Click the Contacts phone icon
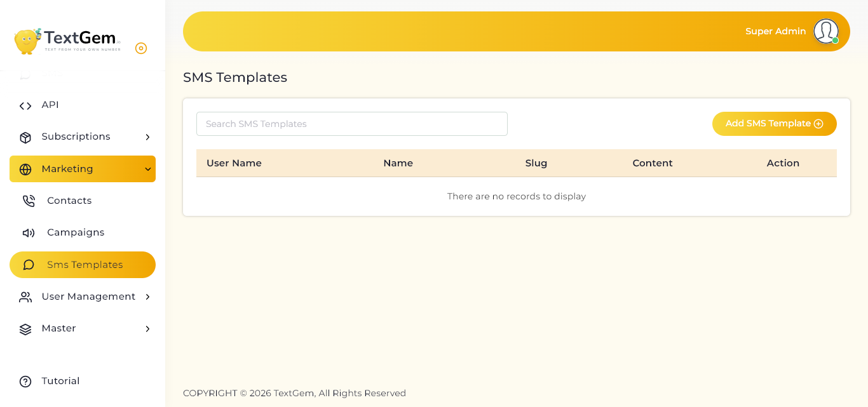The width and height of the screenshot is (868, 407). [29, 201]
